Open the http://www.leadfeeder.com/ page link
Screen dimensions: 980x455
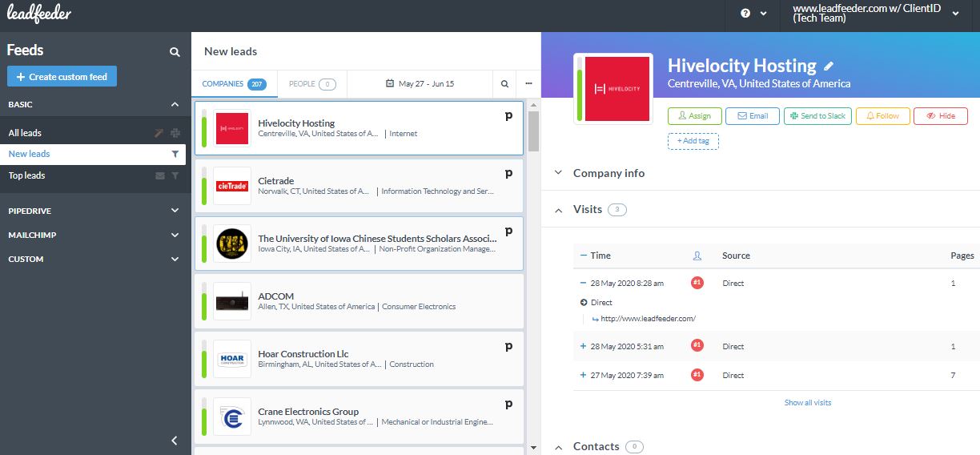648,319
